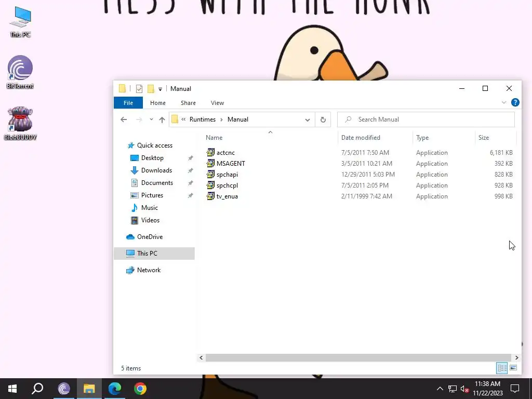Image resolution: width=532 pixels, height=399 pixels.
Task: Launch Microsoft Edge from taskbar
Action: coord(115,389)
